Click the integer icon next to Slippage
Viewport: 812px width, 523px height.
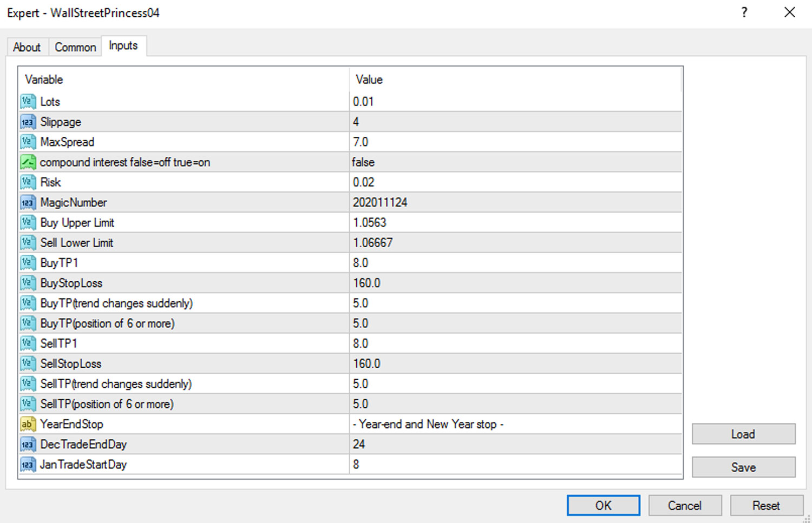coord(28,122)
